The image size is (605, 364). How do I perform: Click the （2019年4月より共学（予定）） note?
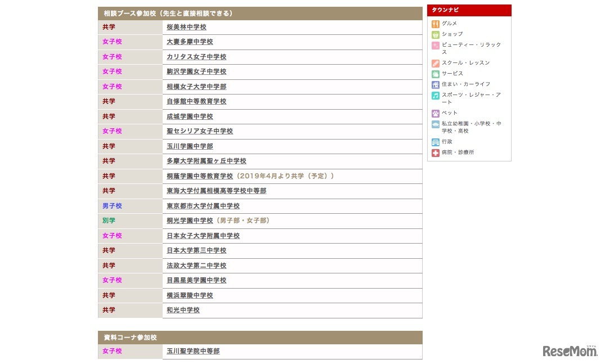(x=285, y=176)
